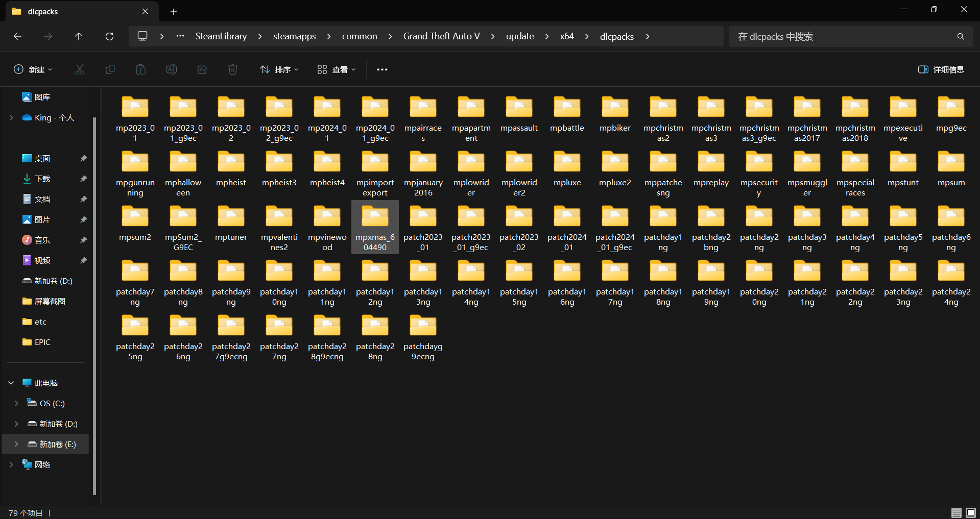Click the Rename icon in toolbar
980x519 pixels.
[172, 69]
